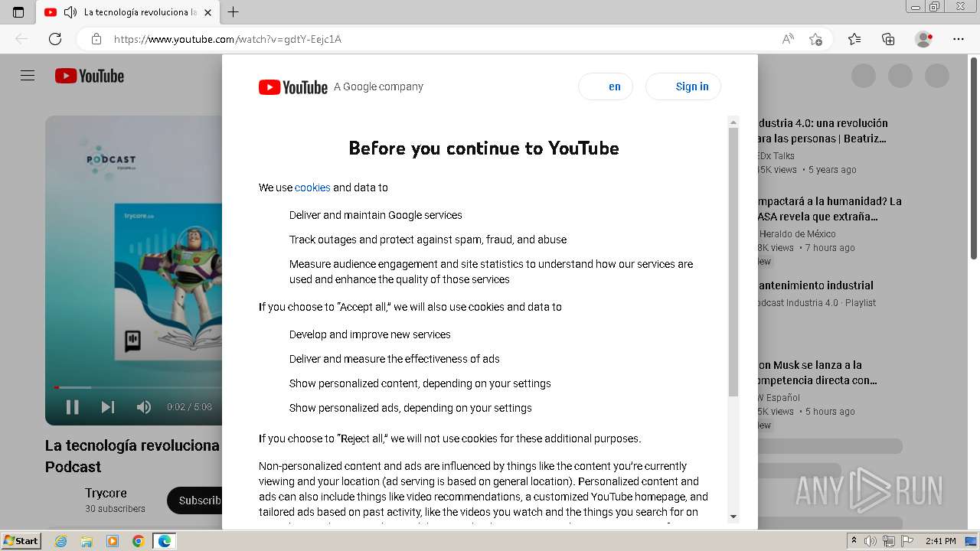Mute the video player volume
This screenshot has width=980, height=551.
pyautogui.click(x=143, y=407)
